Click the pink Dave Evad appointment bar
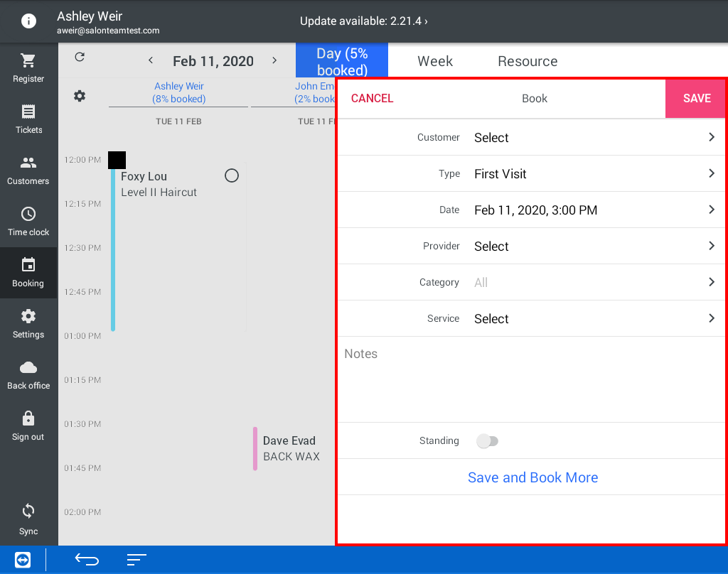 coord(255,448)
